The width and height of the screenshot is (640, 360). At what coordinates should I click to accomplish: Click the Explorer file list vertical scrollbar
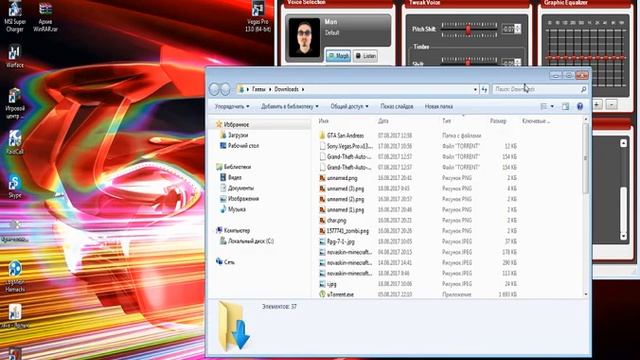(586, 159)
